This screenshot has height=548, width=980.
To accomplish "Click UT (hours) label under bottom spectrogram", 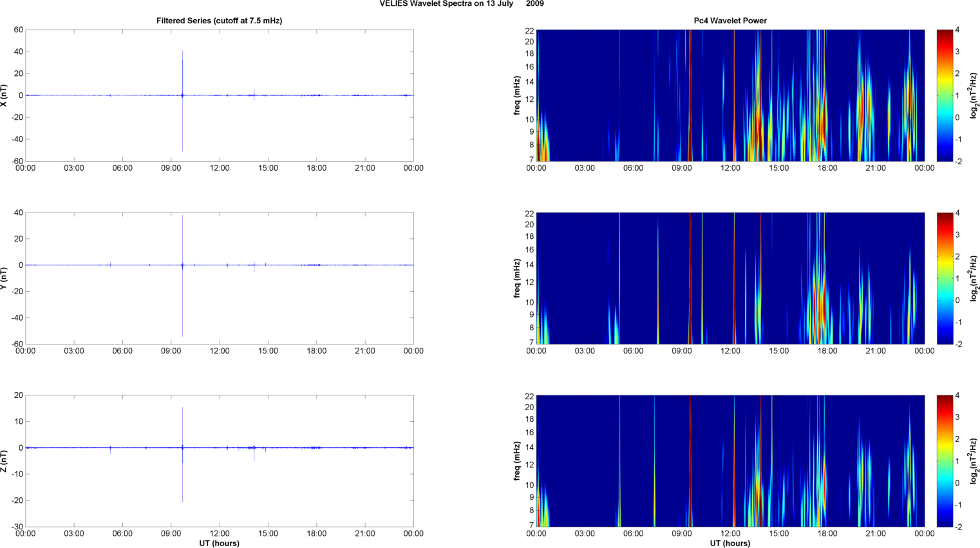I will [x=730, y=543].
